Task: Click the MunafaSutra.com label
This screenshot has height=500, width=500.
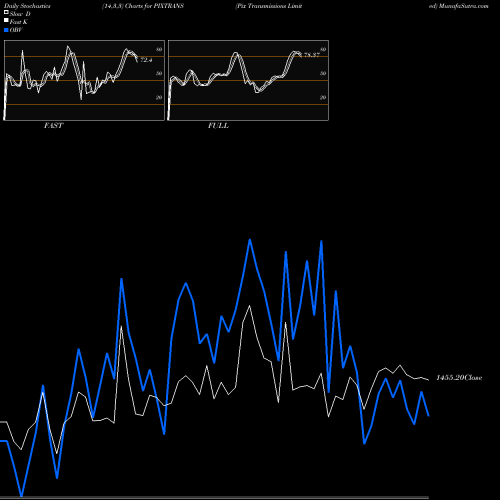Action: click(463, 6)
